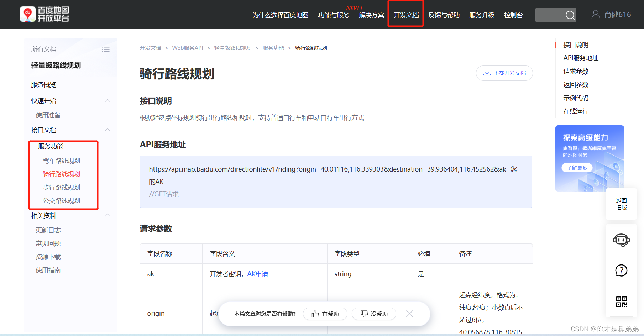Click the API URL in the code block
Image resolution: width=644 pixels, height=336 pixels.
(x=333, y=175)
